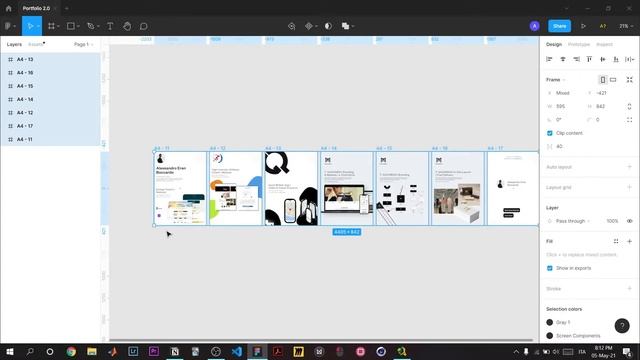Click the Home icon in title bar

[x=9, y=8]
